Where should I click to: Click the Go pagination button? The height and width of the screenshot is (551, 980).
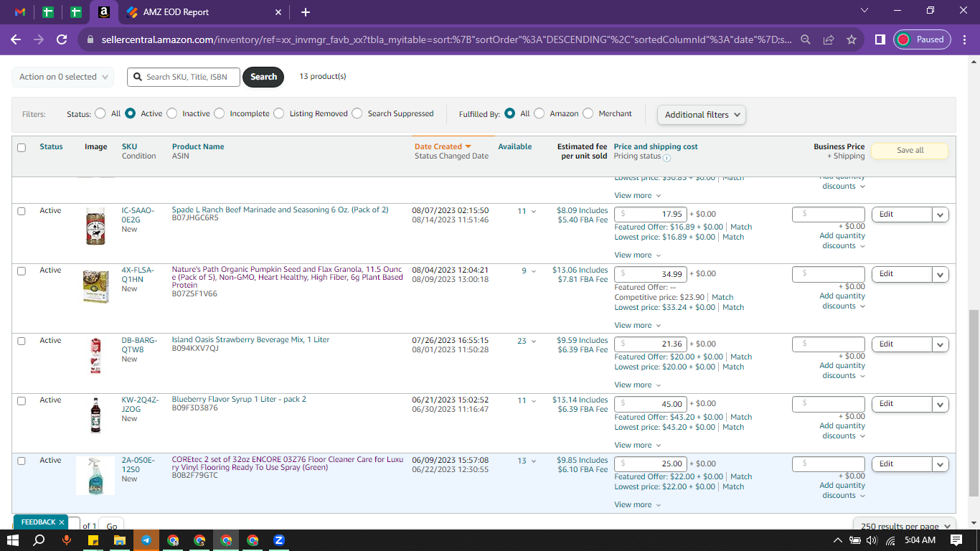pyautogui.click(x=112, y=526)
